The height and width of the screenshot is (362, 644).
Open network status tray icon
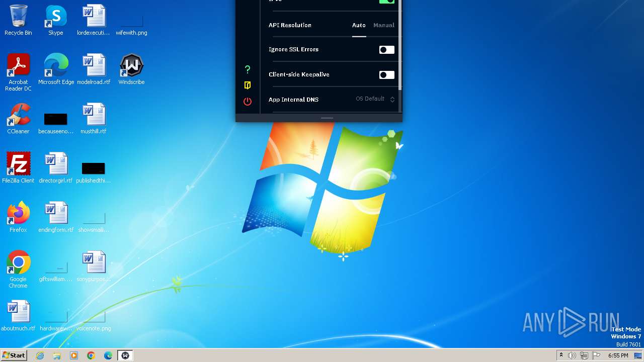point(584,355)
